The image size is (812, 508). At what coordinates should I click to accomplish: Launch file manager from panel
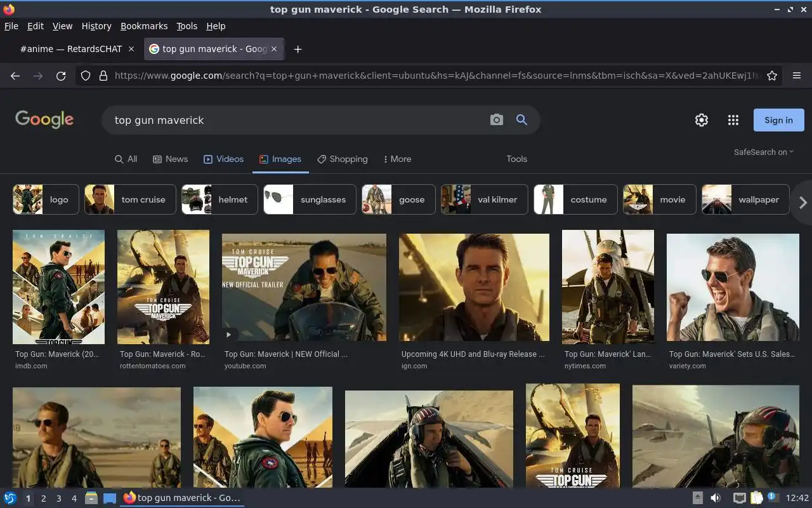click(91, 498)
